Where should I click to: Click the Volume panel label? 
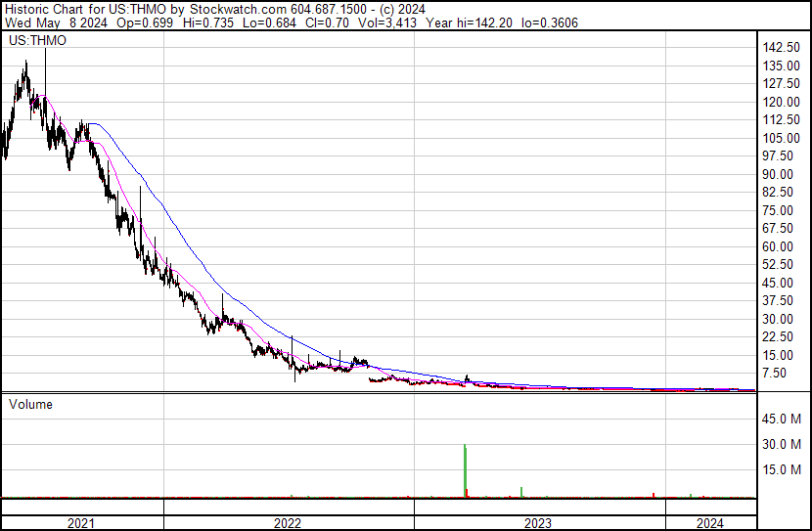pos(30,404)
